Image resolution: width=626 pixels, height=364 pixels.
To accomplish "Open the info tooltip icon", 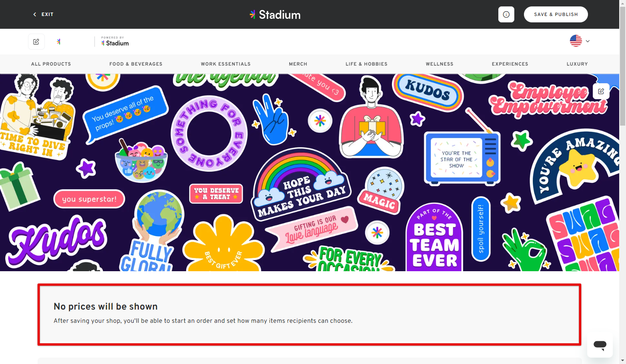I will (506, 14).
